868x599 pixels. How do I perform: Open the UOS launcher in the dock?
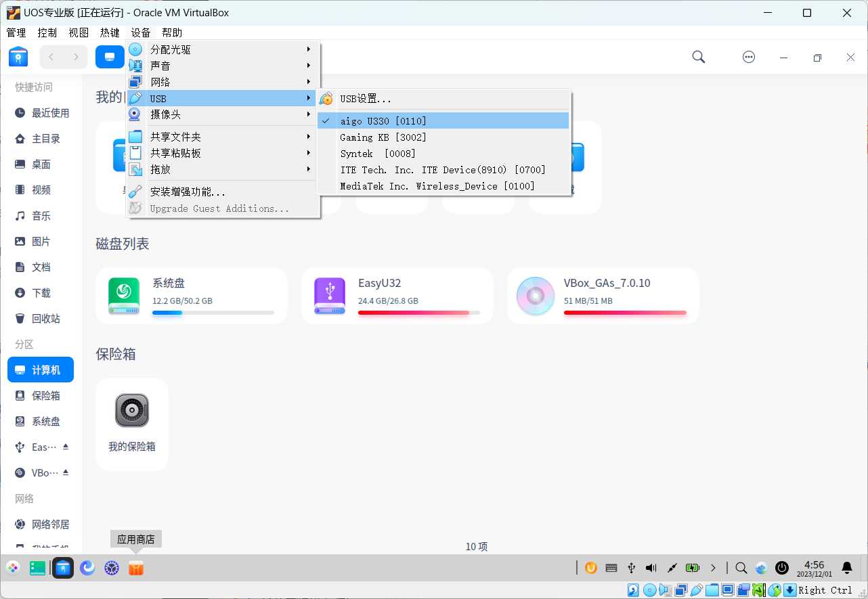[13, 568]
